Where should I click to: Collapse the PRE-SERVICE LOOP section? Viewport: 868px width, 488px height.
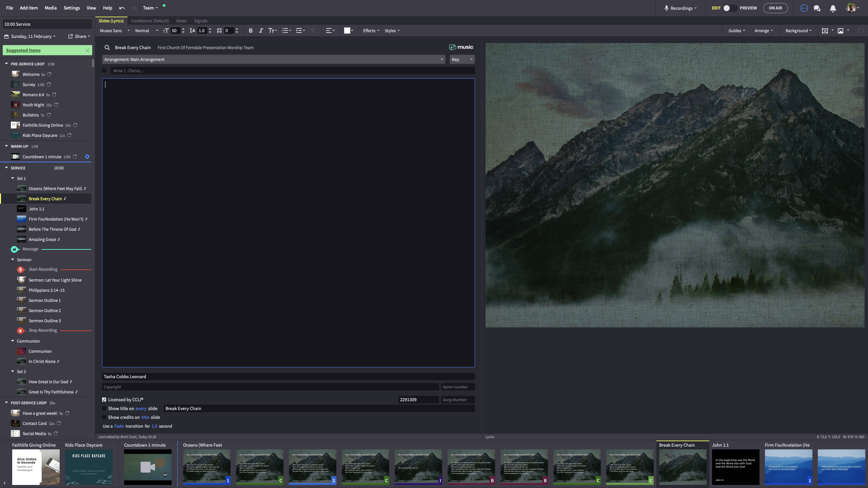(x=6, y=64)
